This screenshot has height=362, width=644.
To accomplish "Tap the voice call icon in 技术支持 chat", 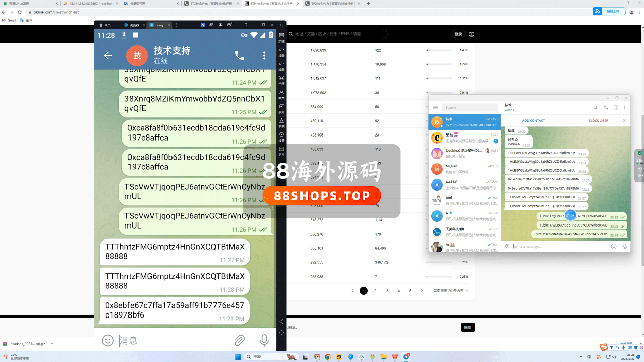I will 240,56.
